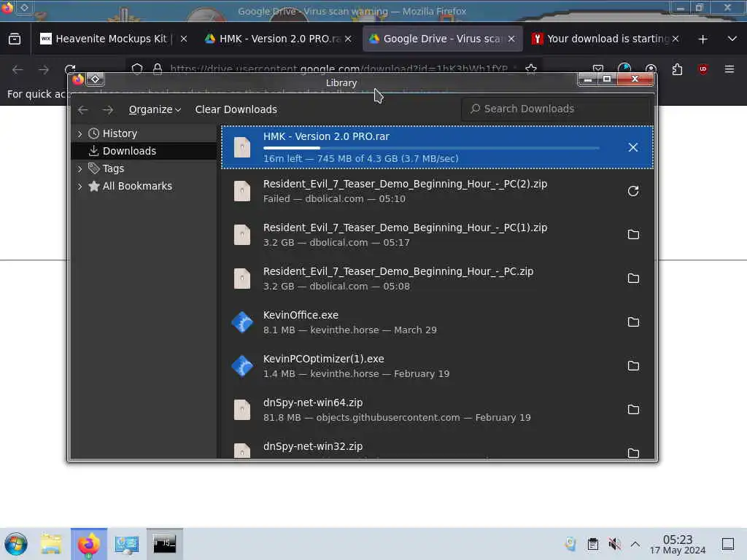This screenshot has height=560, width=747.
Task: Open the list all tabs dropdown
Action: [x=732, y=39]
